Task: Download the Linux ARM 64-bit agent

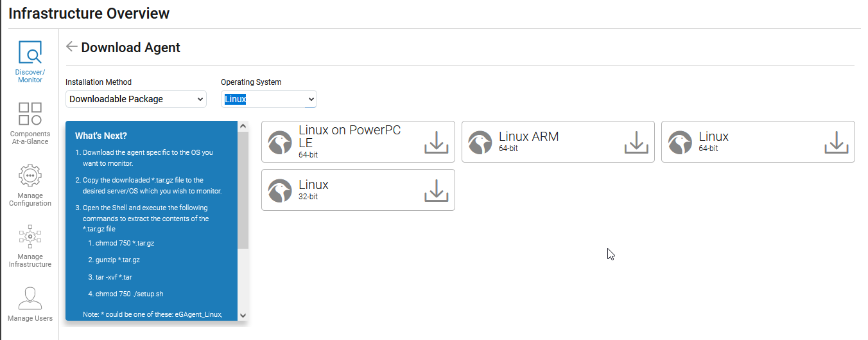Action: tap(636, 142)
